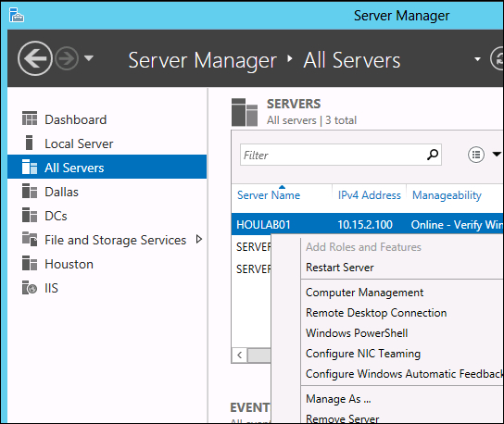Click the Servers tile icon

(x=245, y=112)
